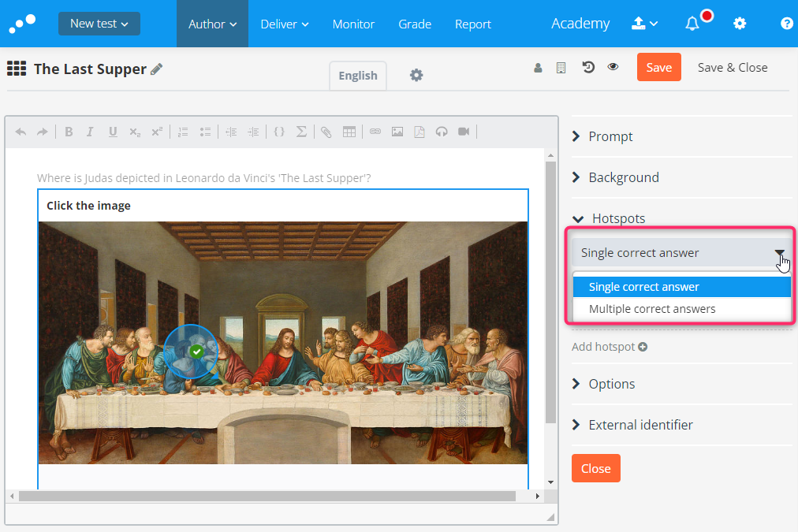
Task: Insert a bulleted list
Action: pyautogui.click(x=205, y=132)
